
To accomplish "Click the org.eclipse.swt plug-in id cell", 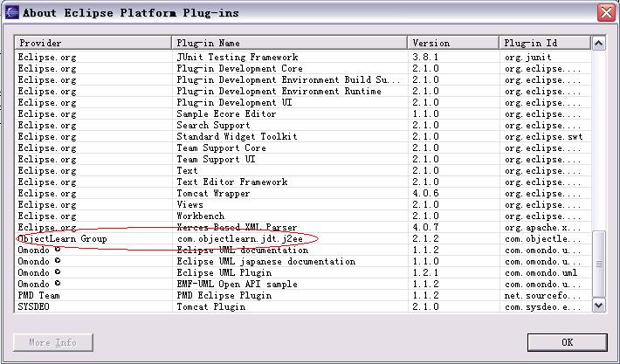I will pos(544,137).
